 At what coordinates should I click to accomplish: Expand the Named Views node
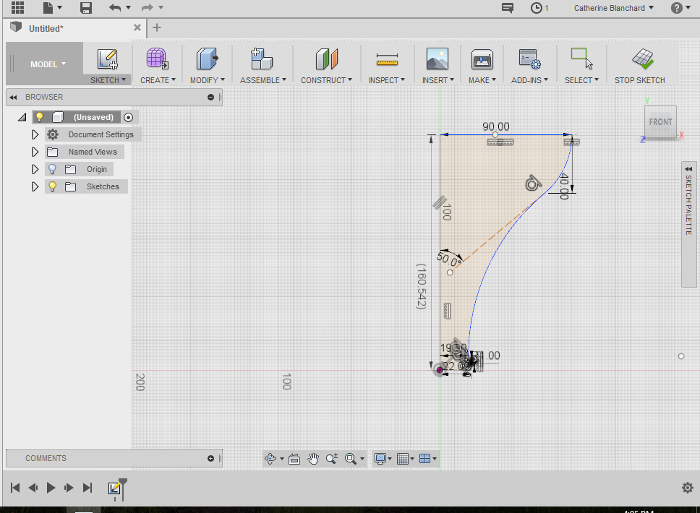pyautogui.click(x=35, y=152)
